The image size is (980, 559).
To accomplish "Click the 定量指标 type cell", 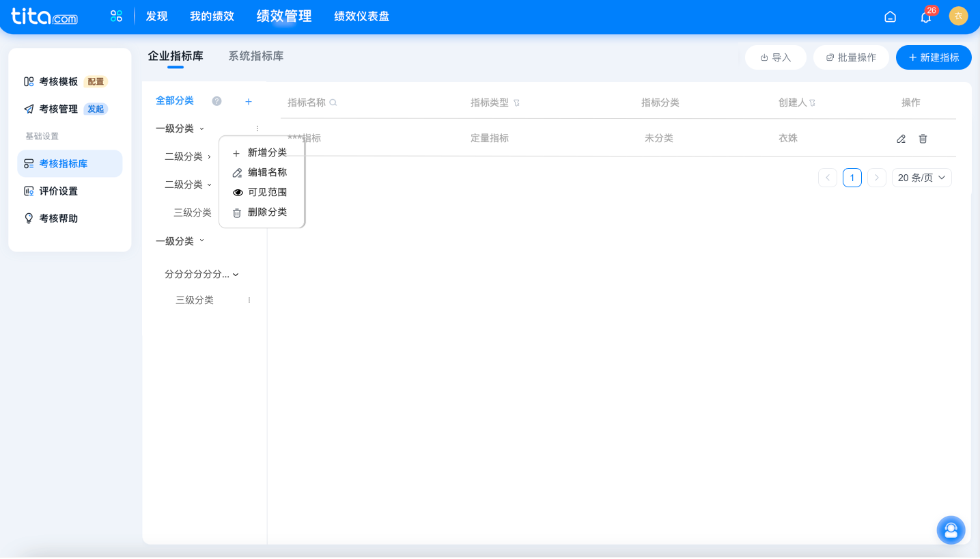I will click(490, 138).
